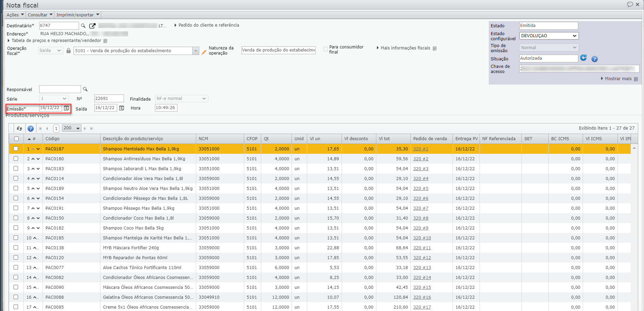Click the Nº invoice number field
Viewport: 644px width, 311px height.
pyautogui.click(x=109, y=99)
